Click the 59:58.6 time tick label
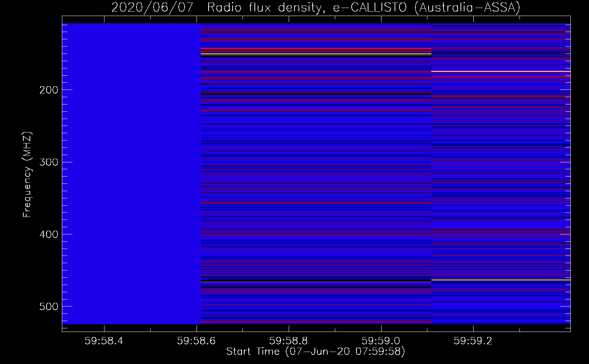The height and width of the screenshot is (364, 589). (x=196, y=341)
